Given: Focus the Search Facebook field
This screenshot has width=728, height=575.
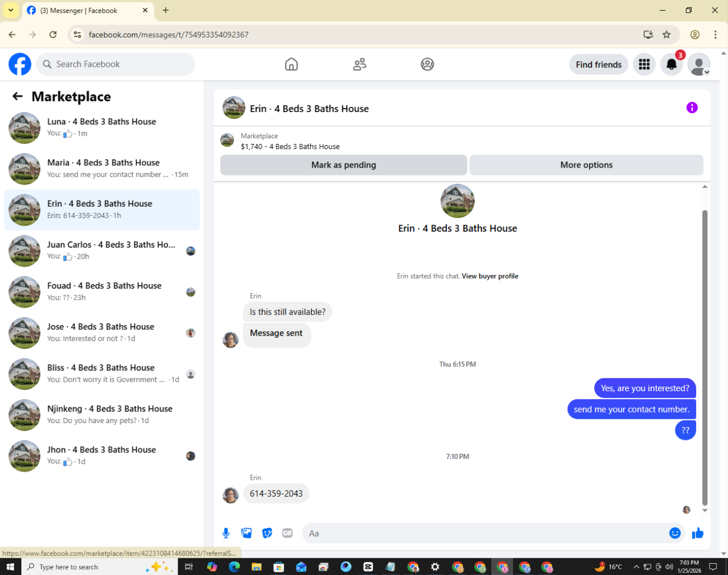Looking at the screenshot, I should click(x=116, y=64).
